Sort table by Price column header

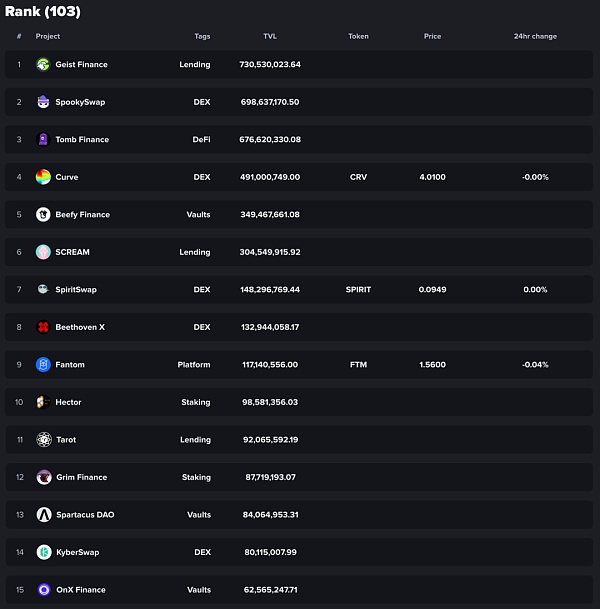[x=432, y=36]
